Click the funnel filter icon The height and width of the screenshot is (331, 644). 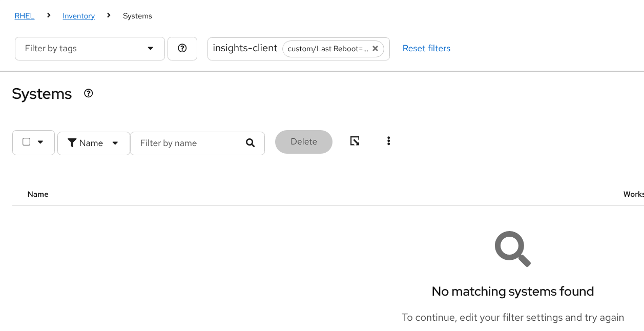(72, 143)
